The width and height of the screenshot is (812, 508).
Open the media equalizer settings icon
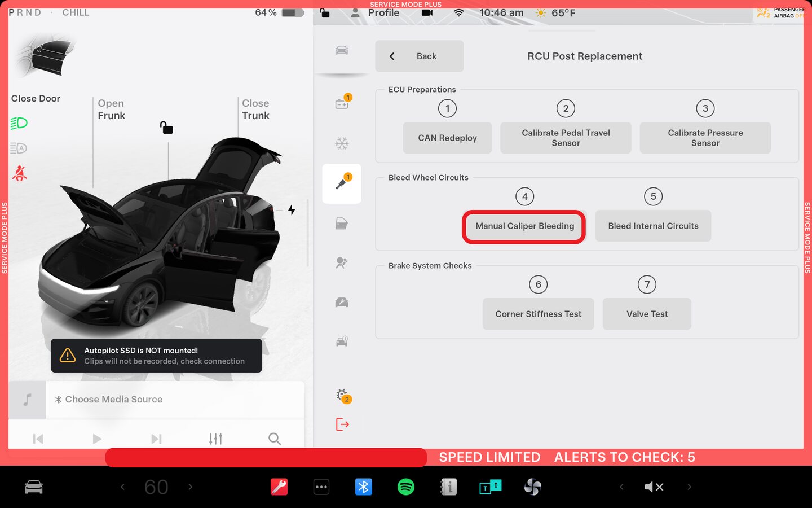215,439
